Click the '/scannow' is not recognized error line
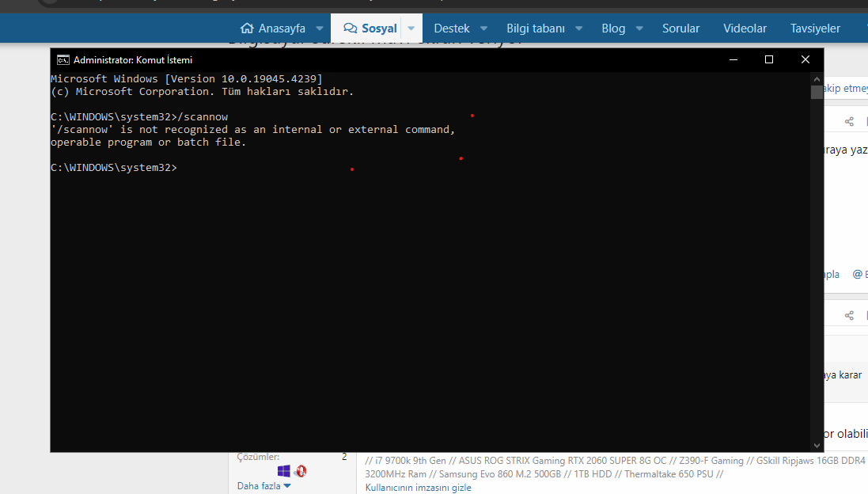Image resolution: width=868 pixels, height=494 pixels. tap(253, 130)
